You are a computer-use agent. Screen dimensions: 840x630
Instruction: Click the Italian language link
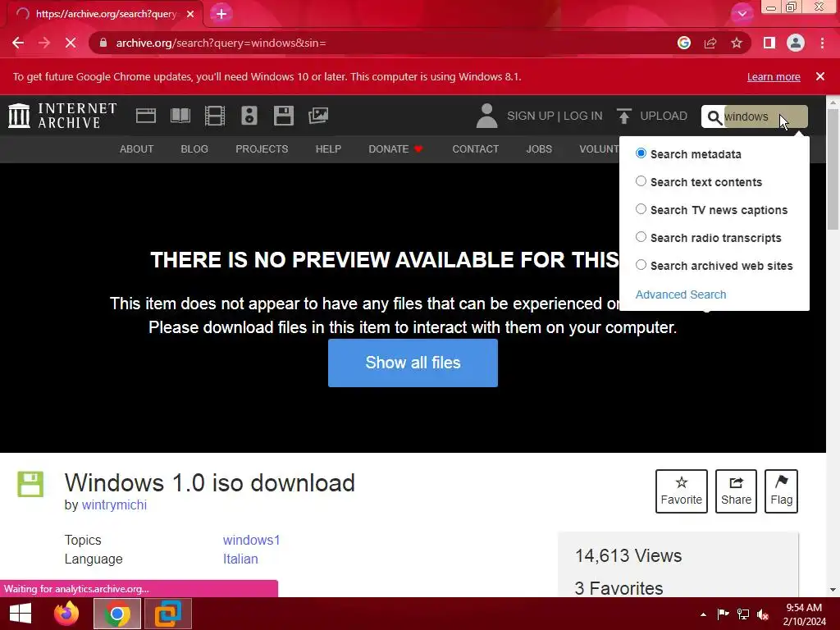click(x=240, y=559)
